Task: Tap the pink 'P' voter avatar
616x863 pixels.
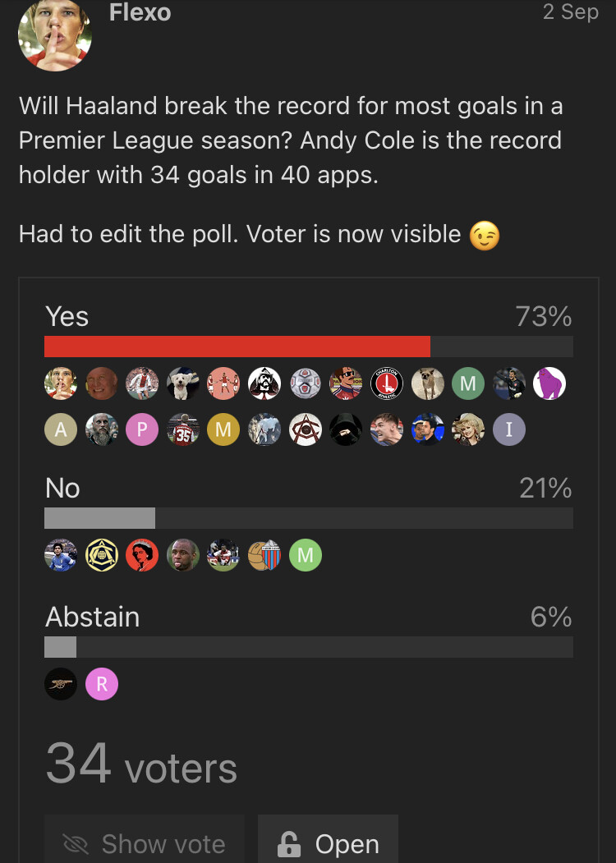Action: [x=142, y=429]
